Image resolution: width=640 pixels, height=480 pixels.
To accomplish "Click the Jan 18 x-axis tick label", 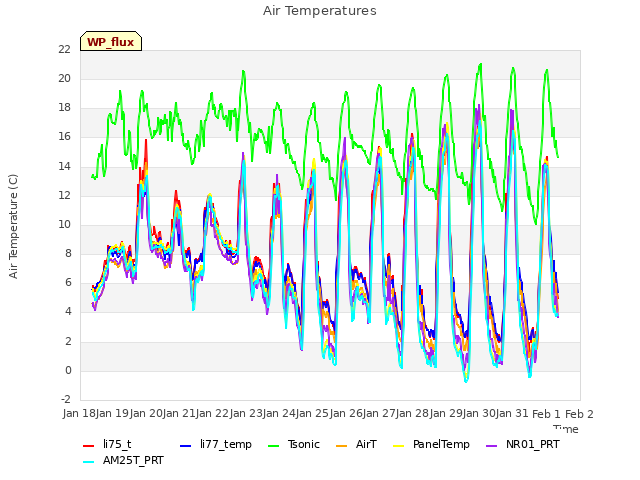I will tap(79, 414).
